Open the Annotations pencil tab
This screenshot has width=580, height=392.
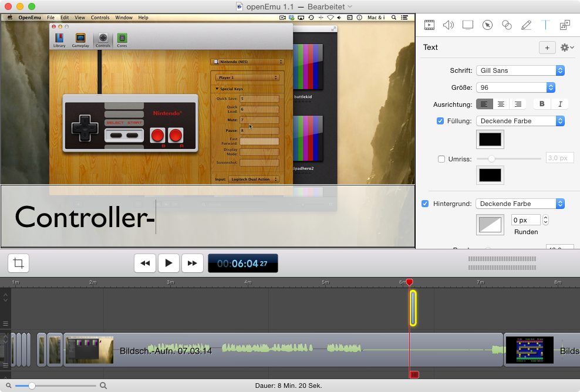[526, 25]
